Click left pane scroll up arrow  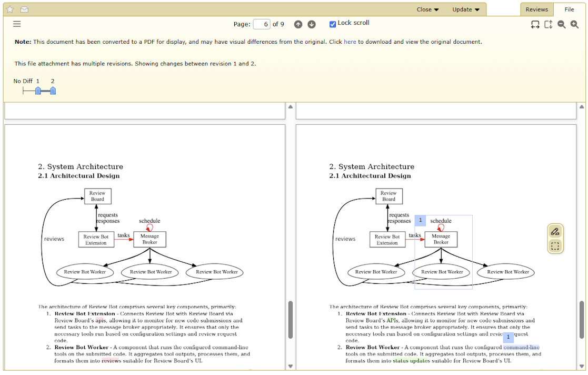(x=291, y=107)
